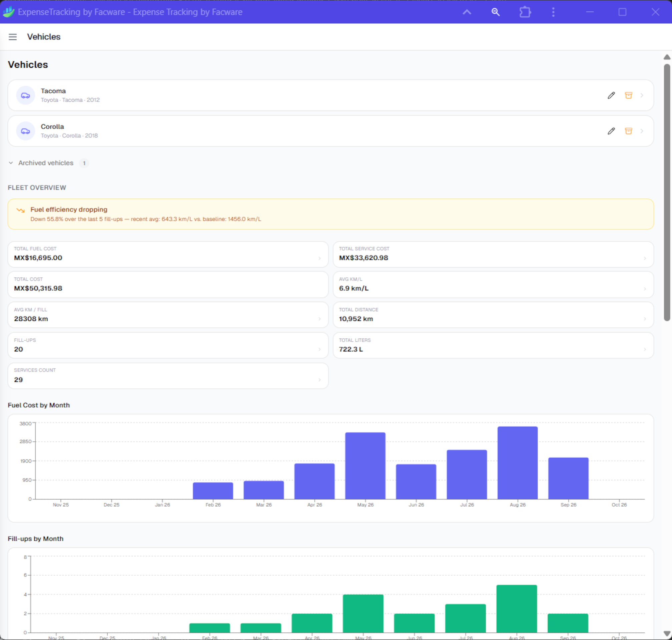The width and height of the screenshot is (672, 640).
Task: Click the Aug 26 fill-ups green bar
Action: click(517, 609)
